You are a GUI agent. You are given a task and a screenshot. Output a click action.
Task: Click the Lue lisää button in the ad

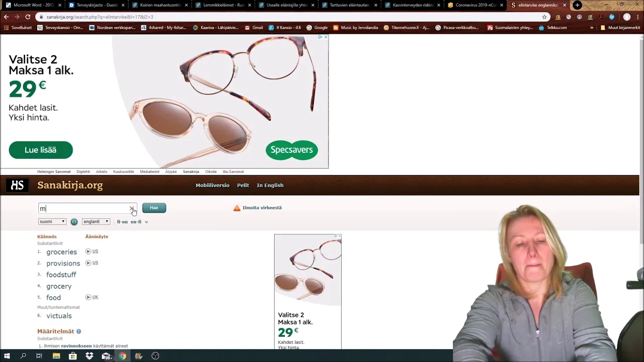coord(41,150)
